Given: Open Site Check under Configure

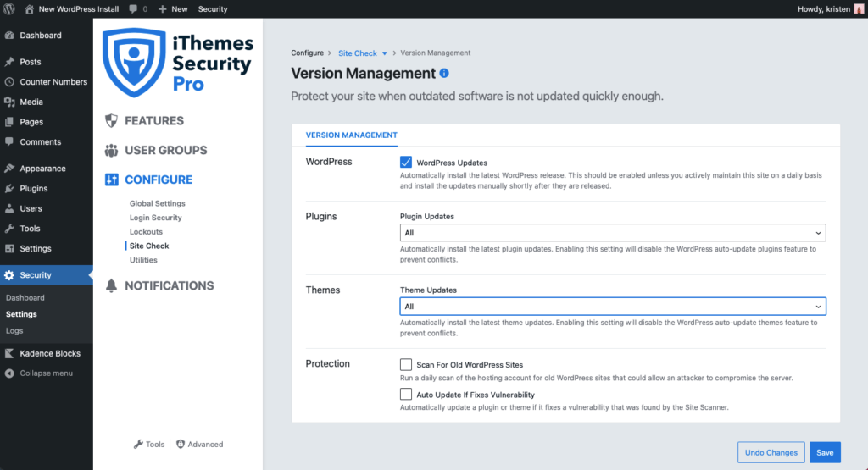Looking at the screenshot, I should click(x=149, y=246).
